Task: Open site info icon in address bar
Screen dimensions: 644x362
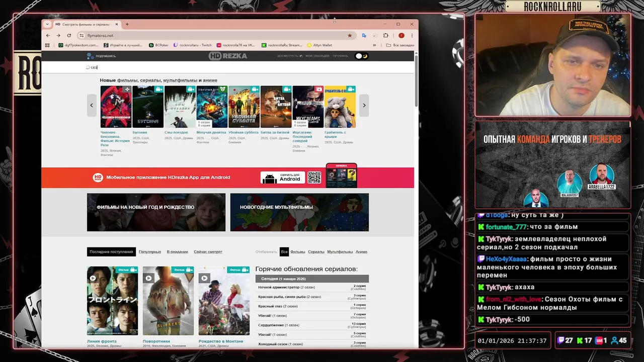Action: click(x=82, y=35)
